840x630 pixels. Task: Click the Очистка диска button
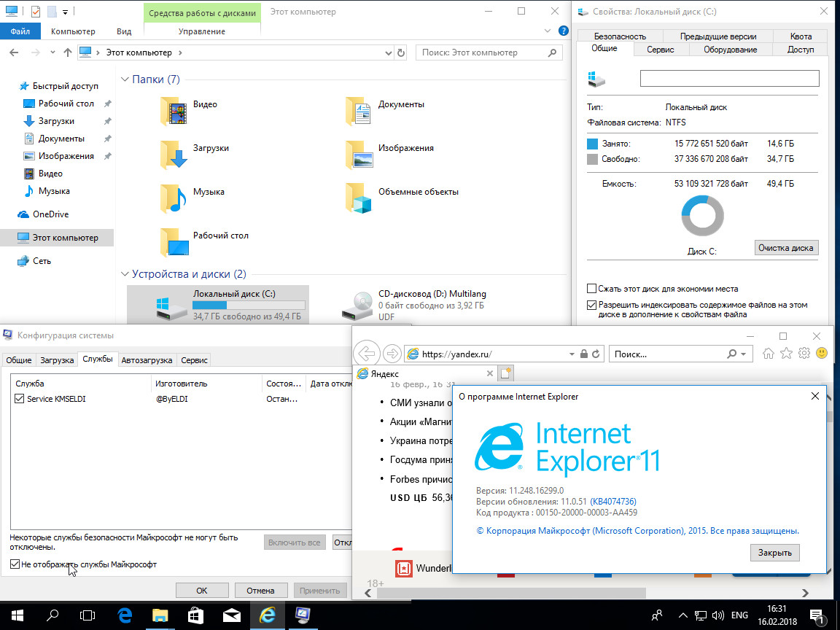786,248
